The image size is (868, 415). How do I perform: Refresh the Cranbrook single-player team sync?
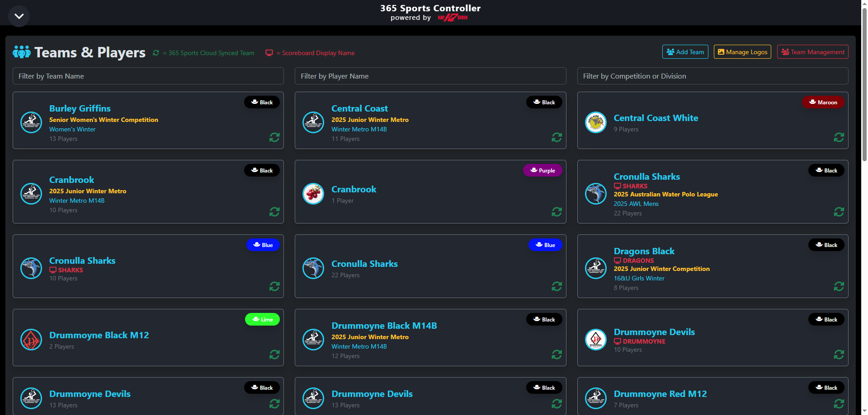pos(557,212)
